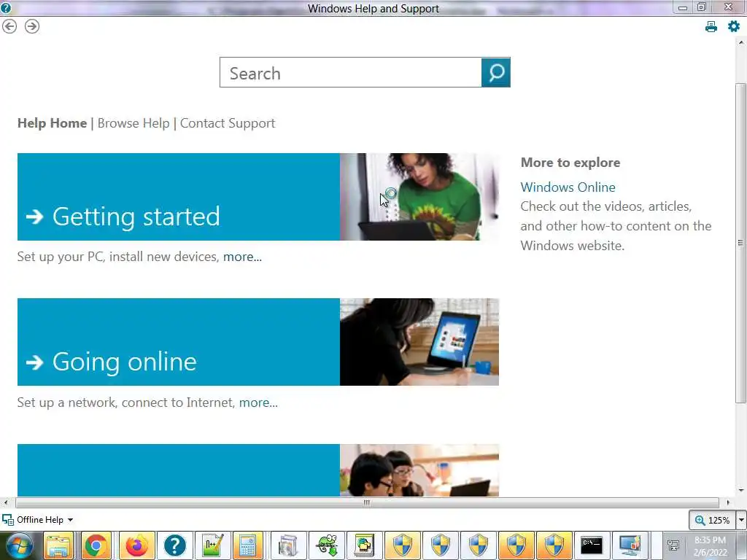The image size is (747, 560).
Task: Open the Windows Online link
Action: [x=568, y=187]
